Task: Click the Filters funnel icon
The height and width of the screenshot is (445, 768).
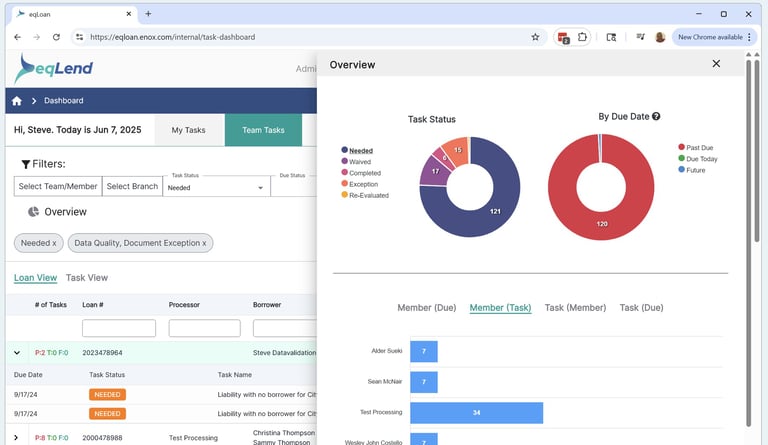Action: click(26, 164)
